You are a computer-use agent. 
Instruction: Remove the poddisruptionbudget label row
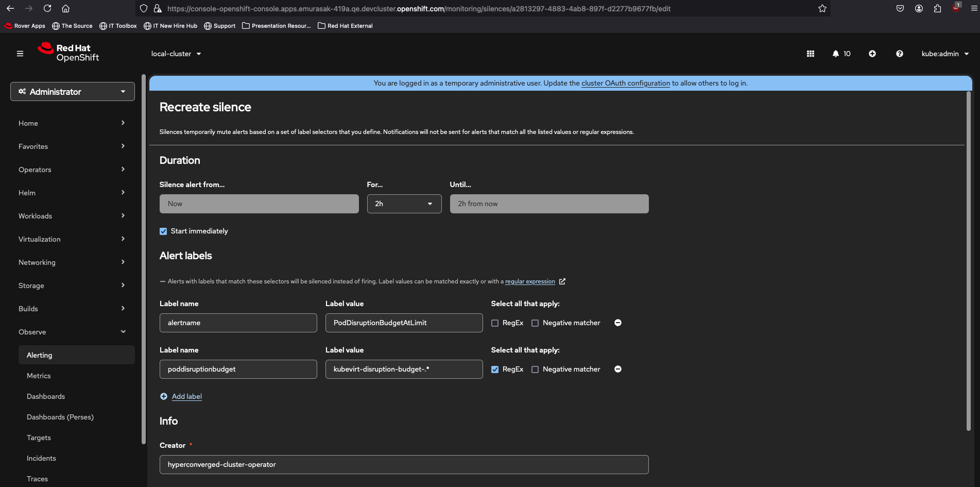tap(617, 369)
